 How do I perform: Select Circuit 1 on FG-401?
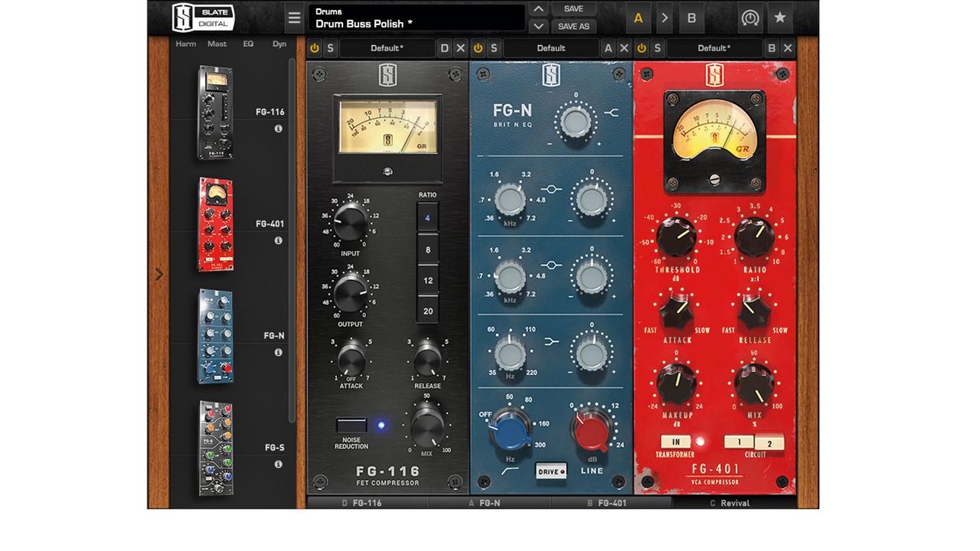739,442
